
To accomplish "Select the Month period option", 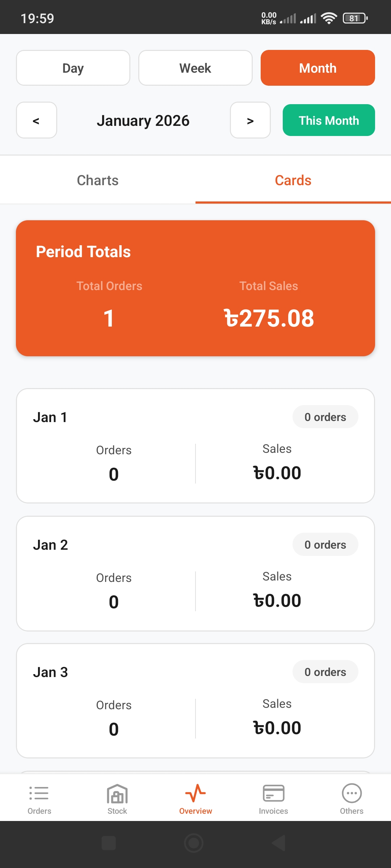I will (x=318, y=68).
